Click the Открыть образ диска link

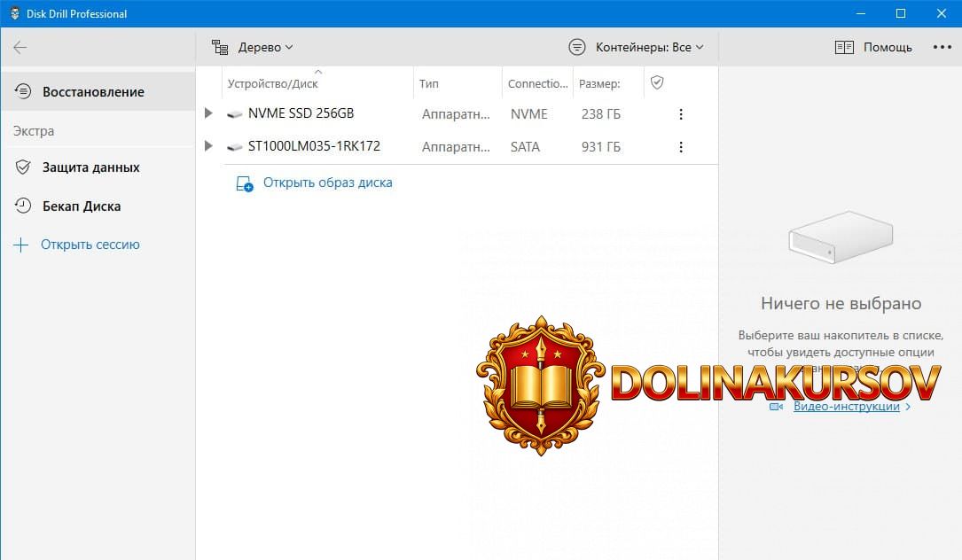click(x=327, y=183)
